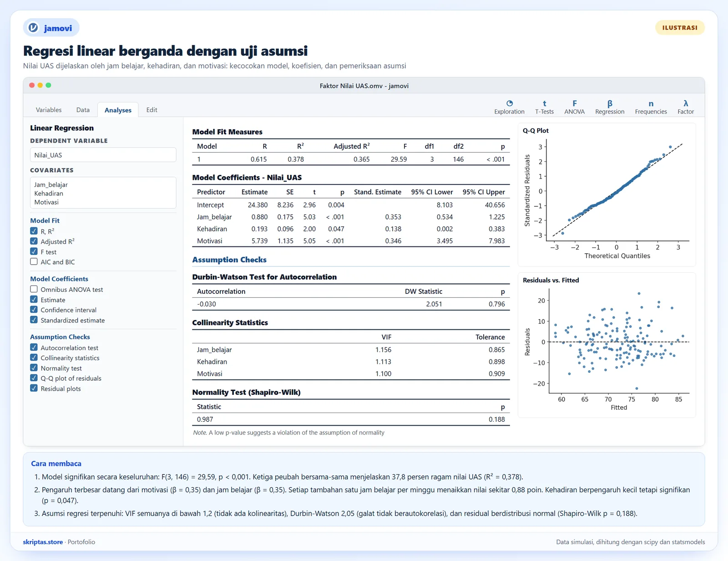Minimize the window using the yellow button
728x561 pixels.
[40, 85]
